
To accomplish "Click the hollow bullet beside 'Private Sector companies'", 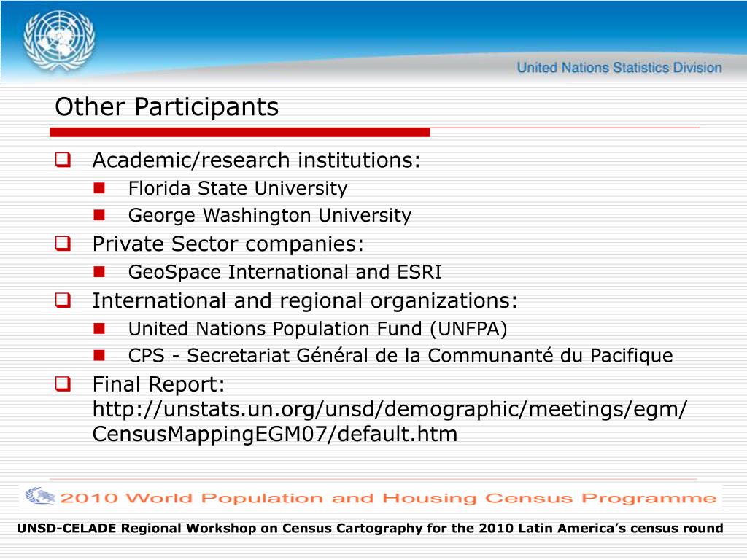I will 63,243.
